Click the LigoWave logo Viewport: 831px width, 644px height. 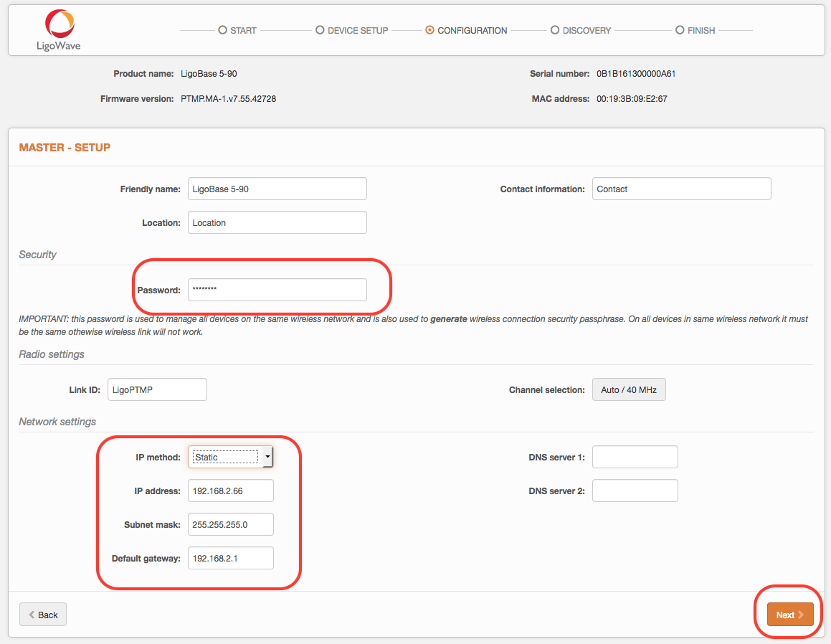point(59,29)
